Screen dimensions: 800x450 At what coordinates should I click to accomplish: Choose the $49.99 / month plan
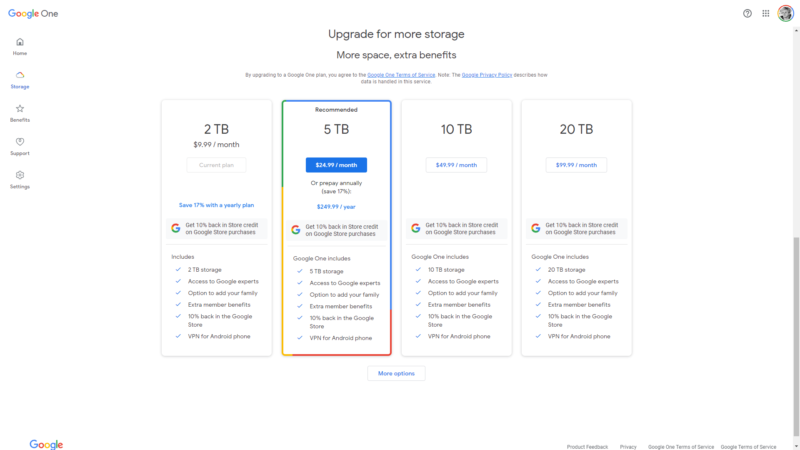[x=456, y=165]
